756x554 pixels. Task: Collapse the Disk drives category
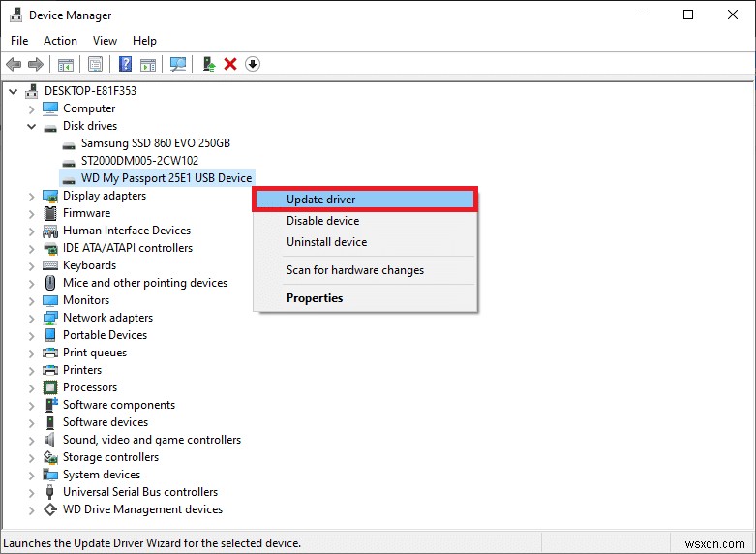click(31, 127)
